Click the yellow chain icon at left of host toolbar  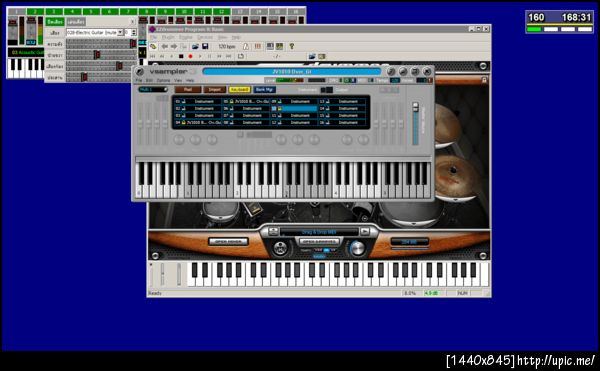[153, 46]
